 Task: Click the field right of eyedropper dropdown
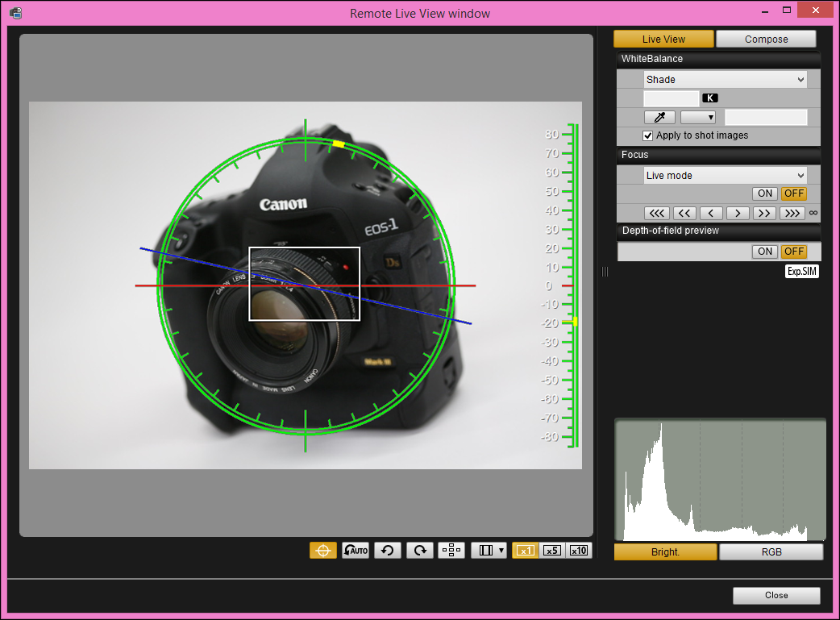coord(766,117)
